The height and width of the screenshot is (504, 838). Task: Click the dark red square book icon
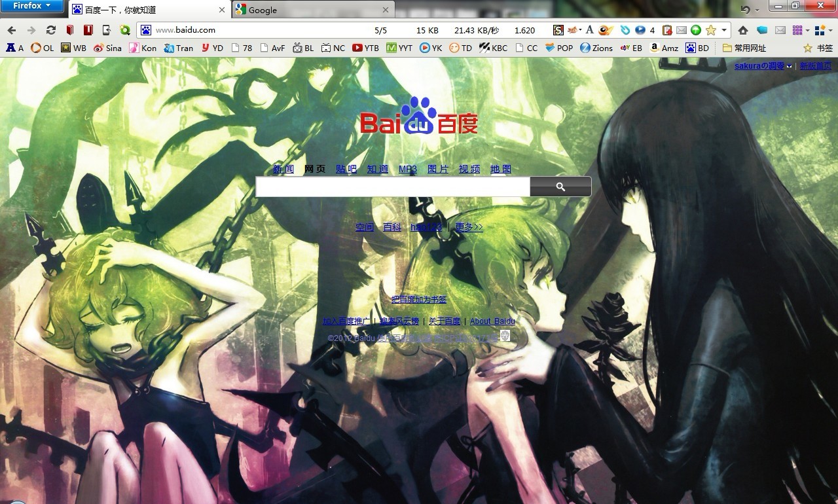click(x=88, y=30)
